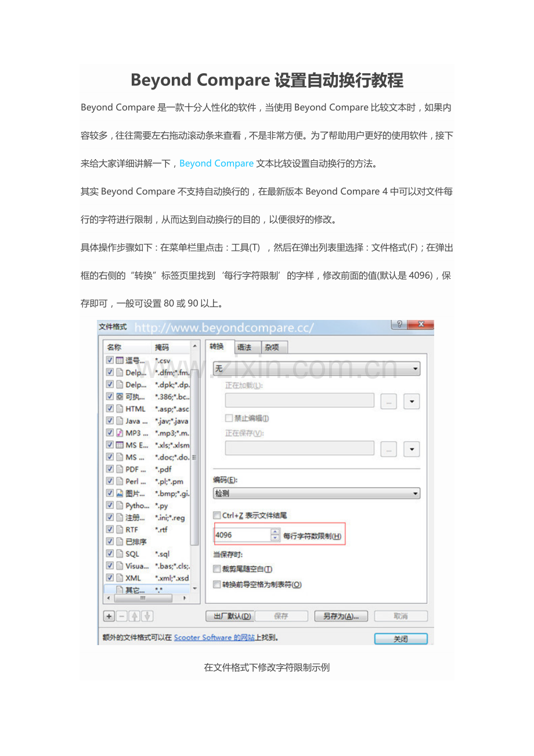Open dropdown arrow next to loading field
This screenshot has height=756, width=534.
[x=412, y=401]
